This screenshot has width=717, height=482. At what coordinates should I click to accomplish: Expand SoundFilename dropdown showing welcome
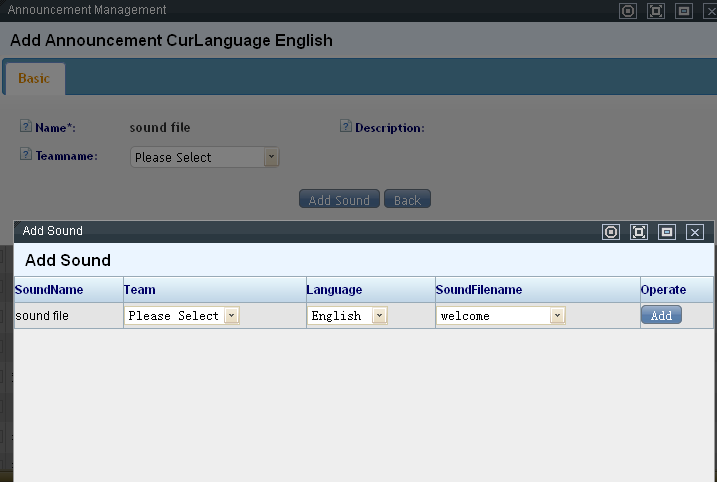pyautogui.click(x=501, y=315)
